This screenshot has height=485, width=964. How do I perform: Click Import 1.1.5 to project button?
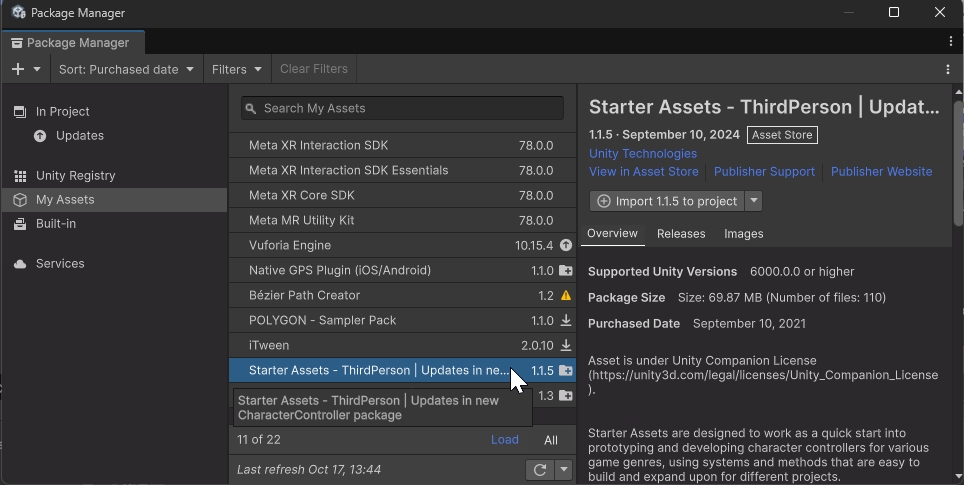666,201
